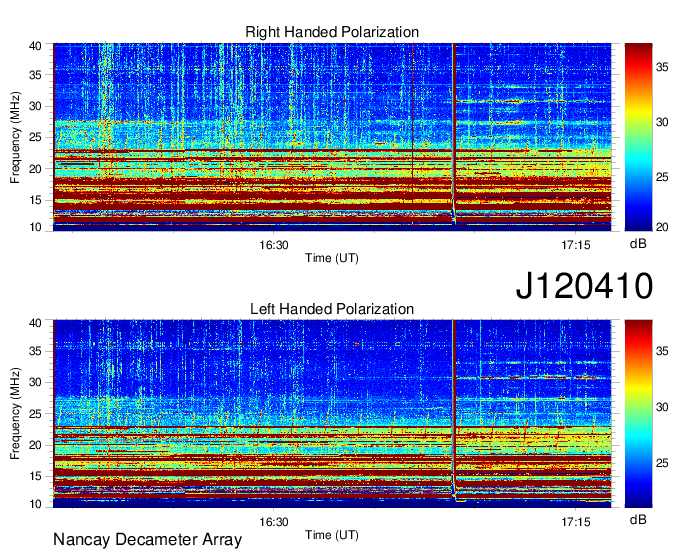Click the "Right Handed Polarization" title

pyautogui.click(x=332, y=32)
